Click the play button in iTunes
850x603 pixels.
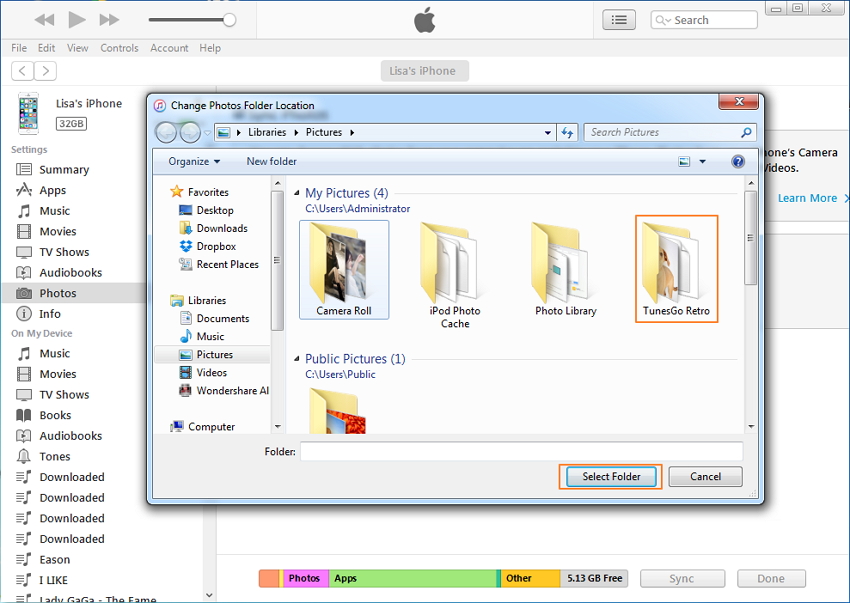pyautogui.click(x=77, y=20)
